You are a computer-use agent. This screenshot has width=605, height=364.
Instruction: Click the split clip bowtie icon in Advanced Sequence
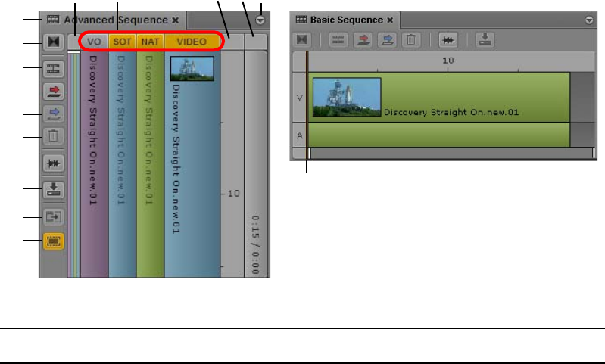53,42
